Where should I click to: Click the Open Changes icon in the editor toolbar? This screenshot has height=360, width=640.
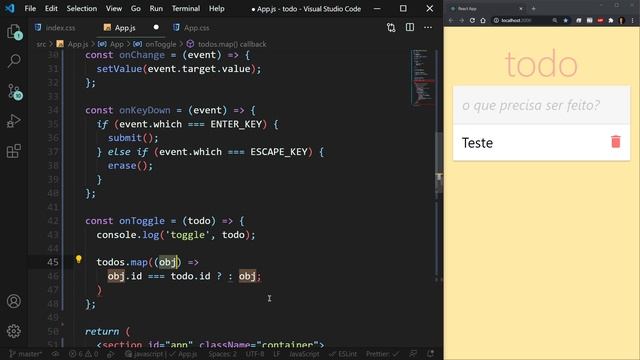tap(391, 27)
